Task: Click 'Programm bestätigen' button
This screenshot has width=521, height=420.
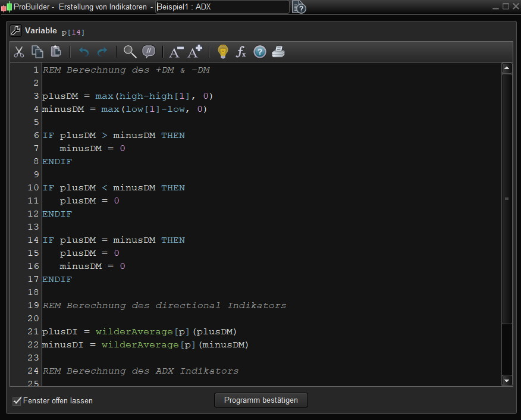Action: click(x=261, y=400)
